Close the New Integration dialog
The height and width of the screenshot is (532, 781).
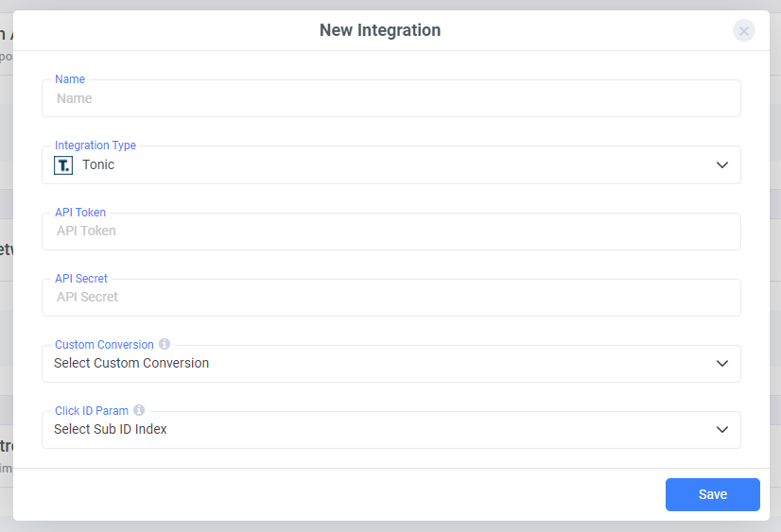744,30
